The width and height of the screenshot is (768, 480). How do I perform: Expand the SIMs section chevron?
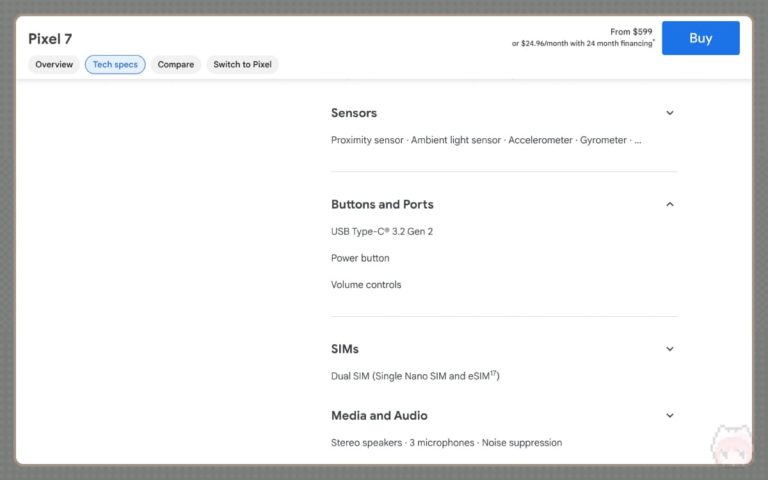(x=670, y=349)
